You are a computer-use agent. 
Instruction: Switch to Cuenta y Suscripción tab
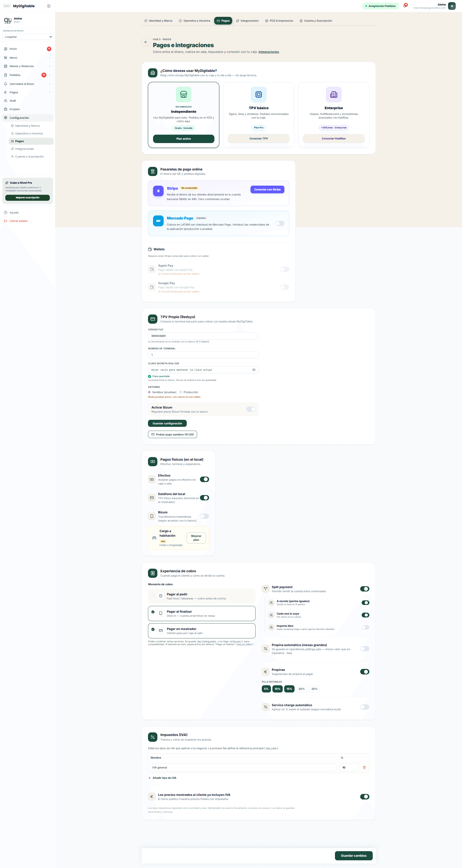316,21
